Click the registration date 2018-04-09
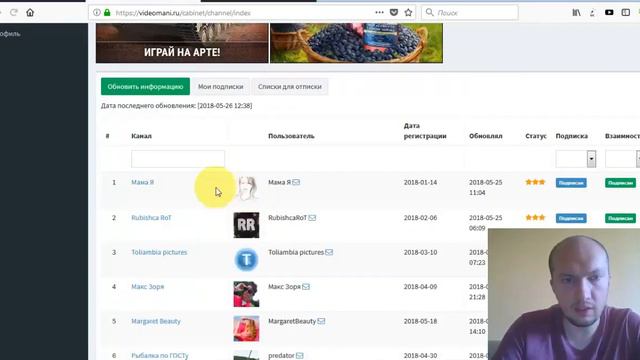The image size is (640, 360). pos(420,287)
